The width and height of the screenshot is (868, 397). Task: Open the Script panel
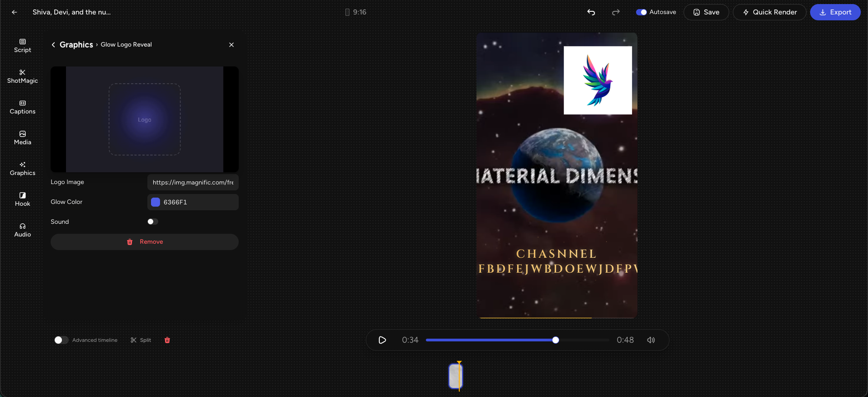(x=23, y=46)
